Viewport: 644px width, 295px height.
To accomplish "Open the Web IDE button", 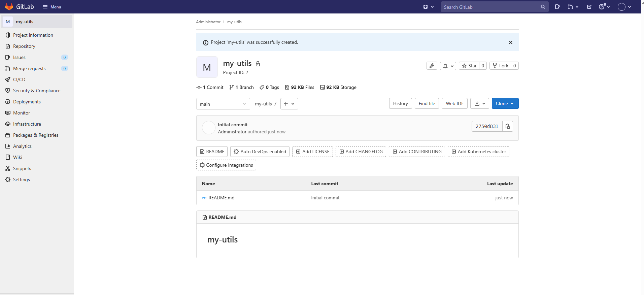I will tap(455, 103).
